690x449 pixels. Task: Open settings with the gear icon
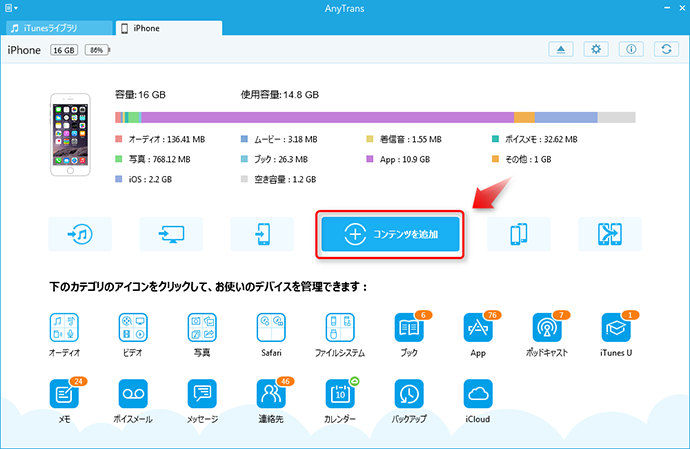click(596, 49)
